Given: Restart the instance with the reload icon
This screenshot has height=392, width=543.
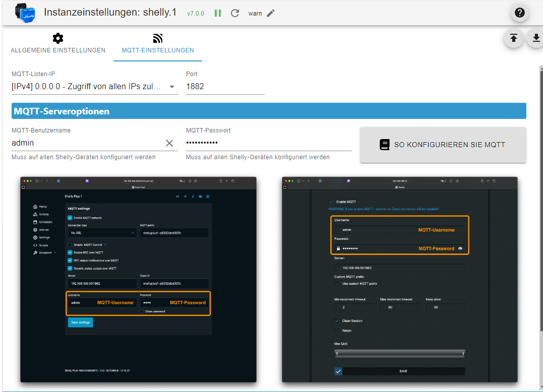Looking at the screenshot, I should [235, 13].
